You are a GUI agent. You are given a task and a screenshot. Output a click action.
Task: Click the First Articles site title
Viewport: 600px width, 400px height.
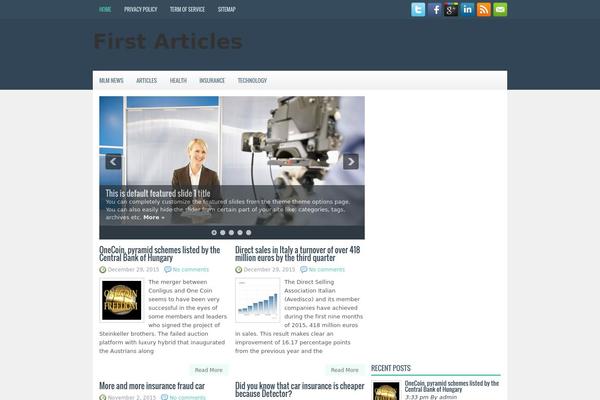[x=168, y=41]
